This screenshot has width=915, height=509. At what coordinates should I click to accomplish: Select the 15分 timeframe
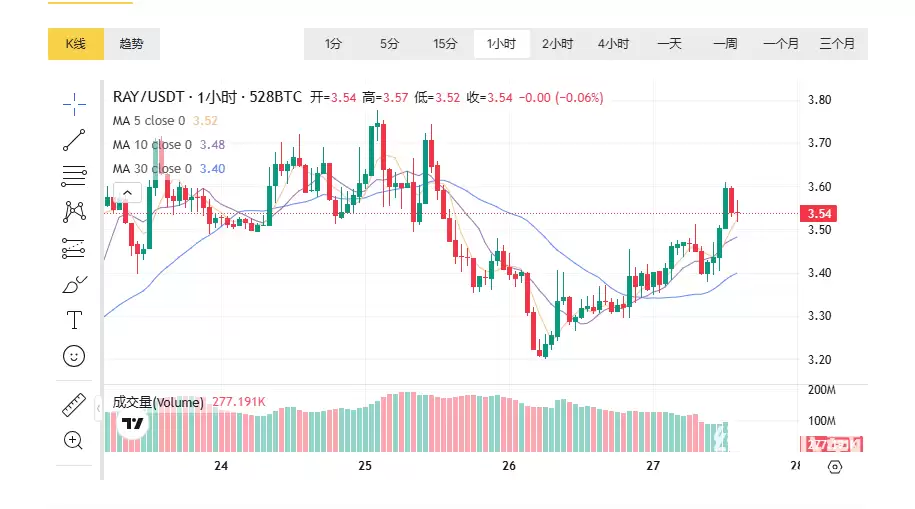click(446, 44)
